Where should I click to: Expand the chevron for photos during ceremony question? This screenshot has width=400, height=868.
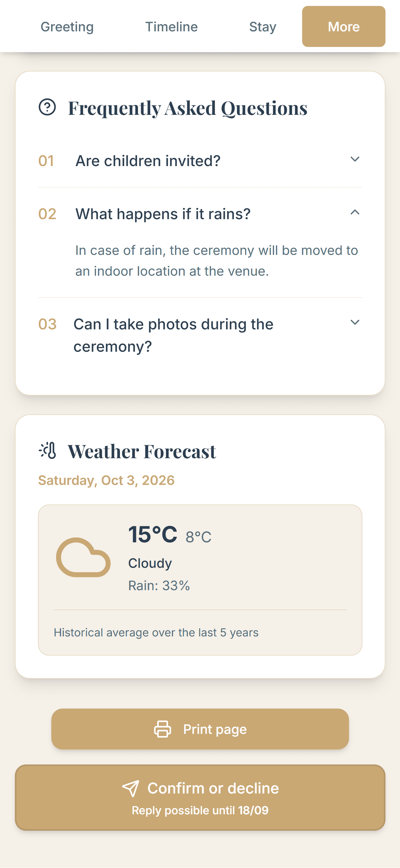(x=355, y=323)
